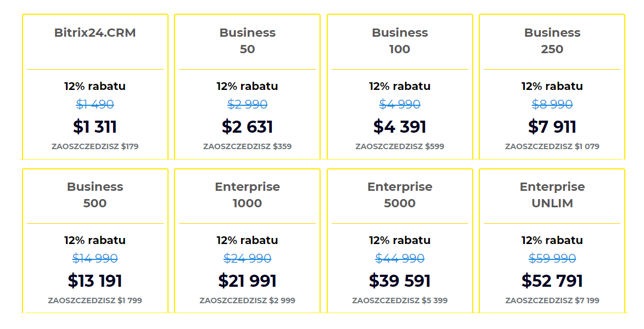Select the Bitrix24.CRM plan title
The width and height of the screenshot is (644, 329).
tap(95, 33)
